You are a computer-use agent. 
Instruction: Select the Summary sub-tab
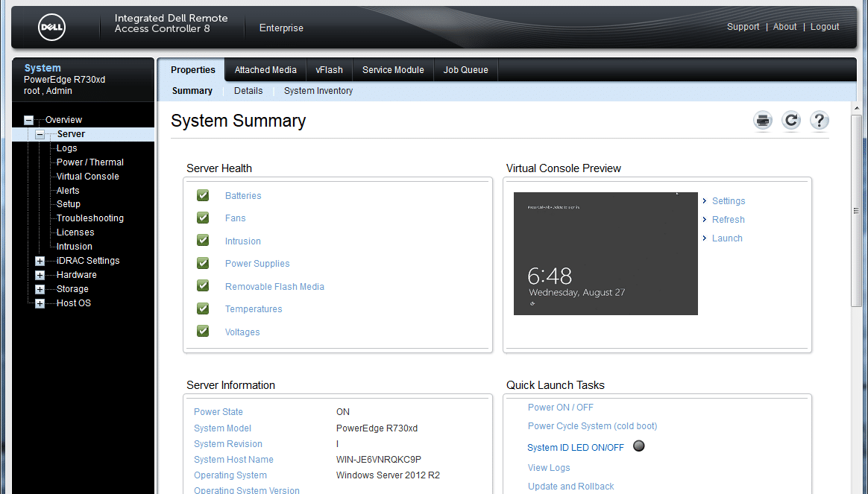click(192, 91)
